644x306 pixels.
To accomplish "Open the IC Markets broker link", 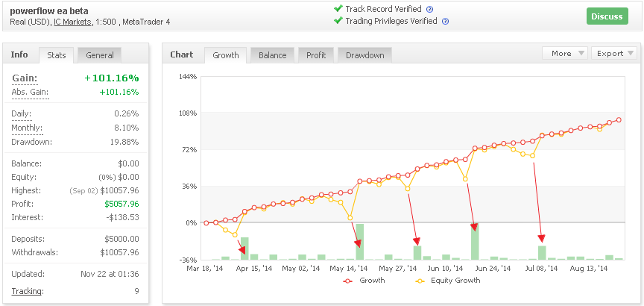I will [72, 22].
